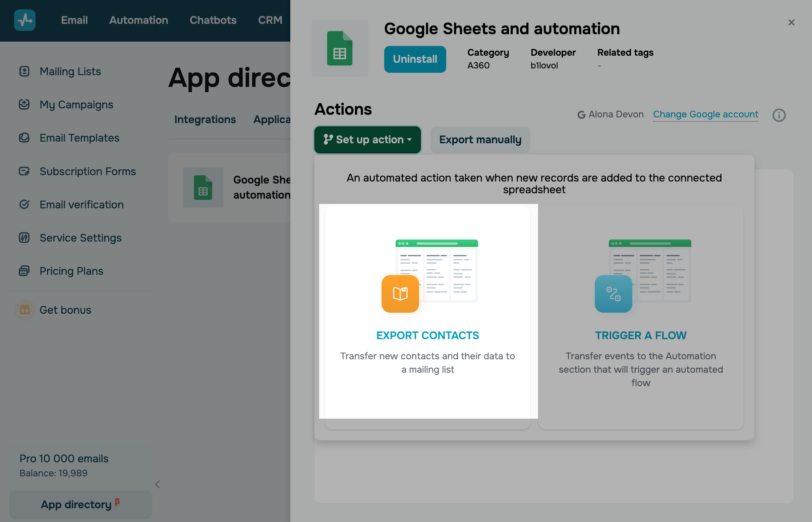Viewport: 812px width, 522px height.
Task: Open Subscription Forms page
Action: click(x=88, y=171)
